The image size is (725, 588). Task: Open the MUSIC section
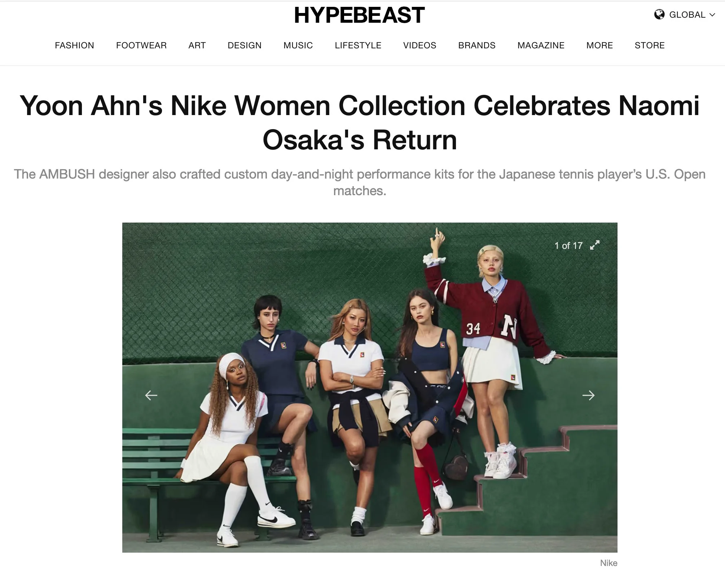(x=298, y=45)
